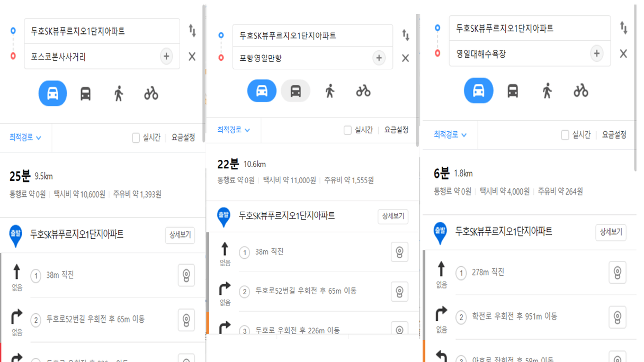
Task: Open 요금설정 in 22분 route panel
Action: tap(396, 130)
